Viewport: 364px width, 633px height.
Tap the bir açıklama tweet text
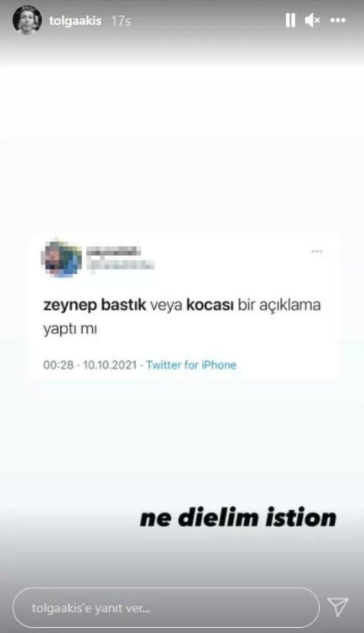point(279,305)
